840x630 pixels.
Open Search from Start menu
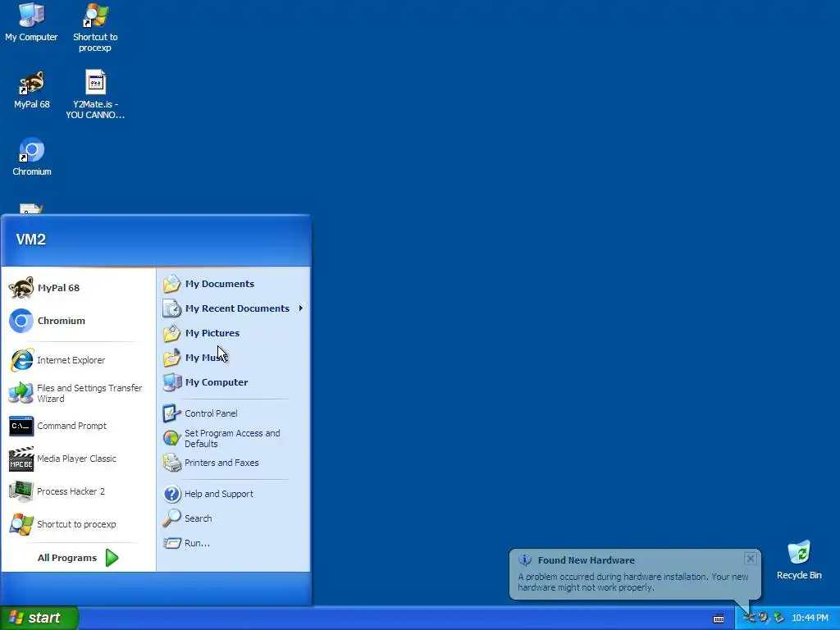tap(233, 518)
